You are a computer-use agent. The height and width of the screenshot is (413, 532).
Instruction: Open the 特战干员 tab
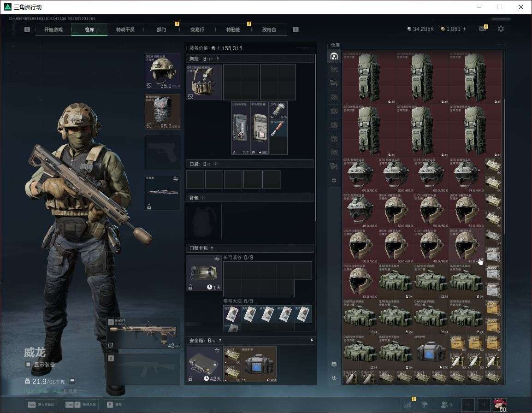[x=125, y=29]
